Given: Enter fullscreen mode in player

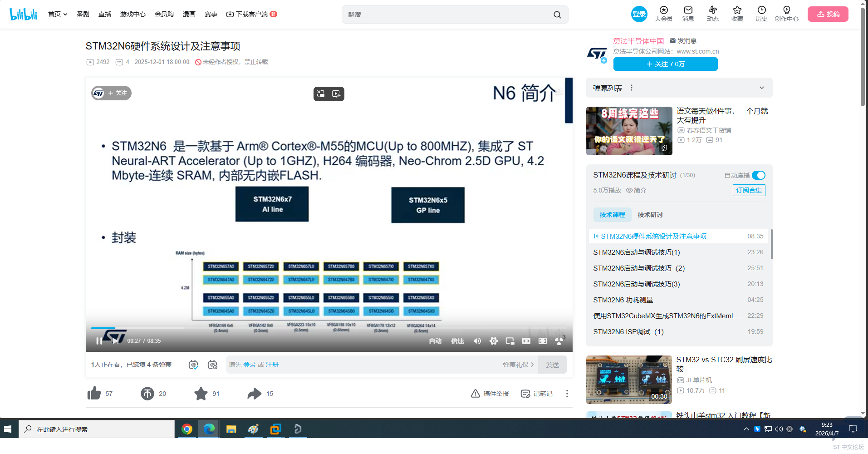Looking at the screenshot, I should 543,341.
